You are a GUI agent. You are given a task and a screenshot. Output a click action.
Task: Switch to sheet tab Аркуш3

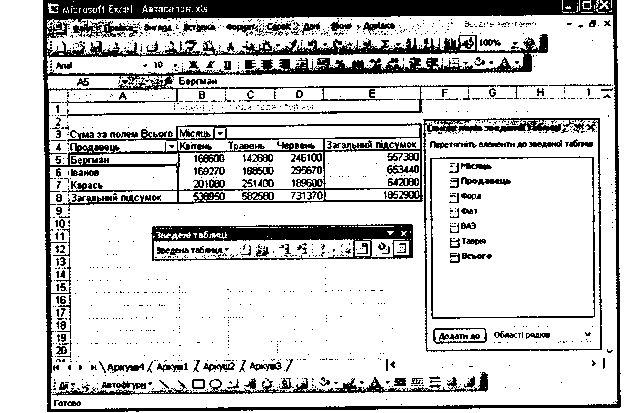[265, 367]
